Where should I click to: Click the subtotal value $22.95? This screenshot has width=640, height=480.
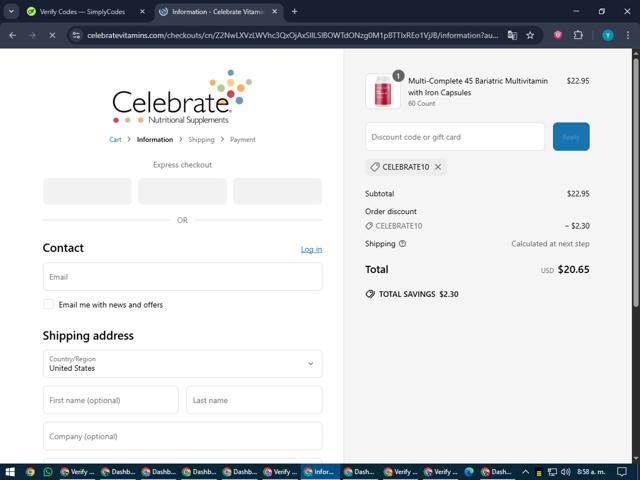click(x=578, y=193)
